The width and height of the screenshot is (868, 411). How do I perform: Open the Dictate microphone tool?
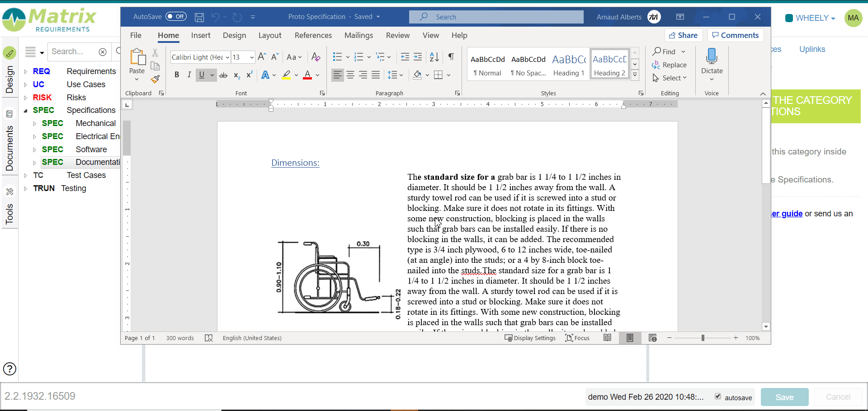712,56
